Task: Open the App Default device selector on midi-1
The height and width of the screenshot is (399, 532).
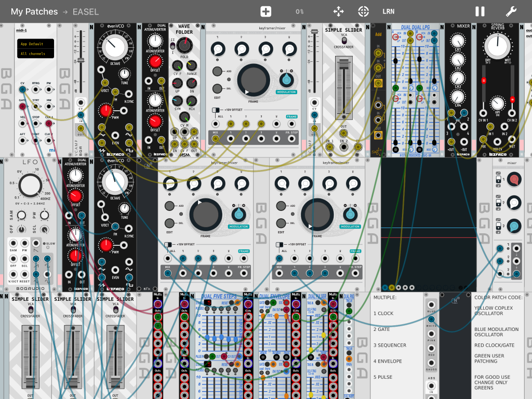Action: [36, 44]
